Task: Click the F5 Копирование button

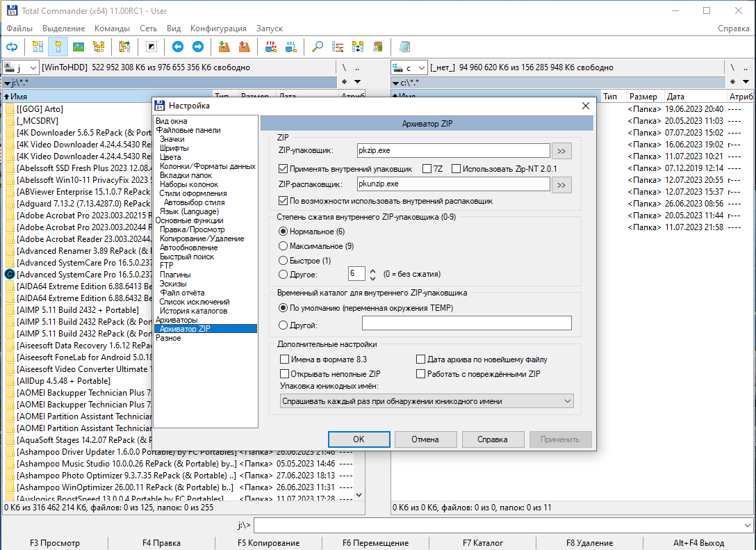Action: pos(268,543)
